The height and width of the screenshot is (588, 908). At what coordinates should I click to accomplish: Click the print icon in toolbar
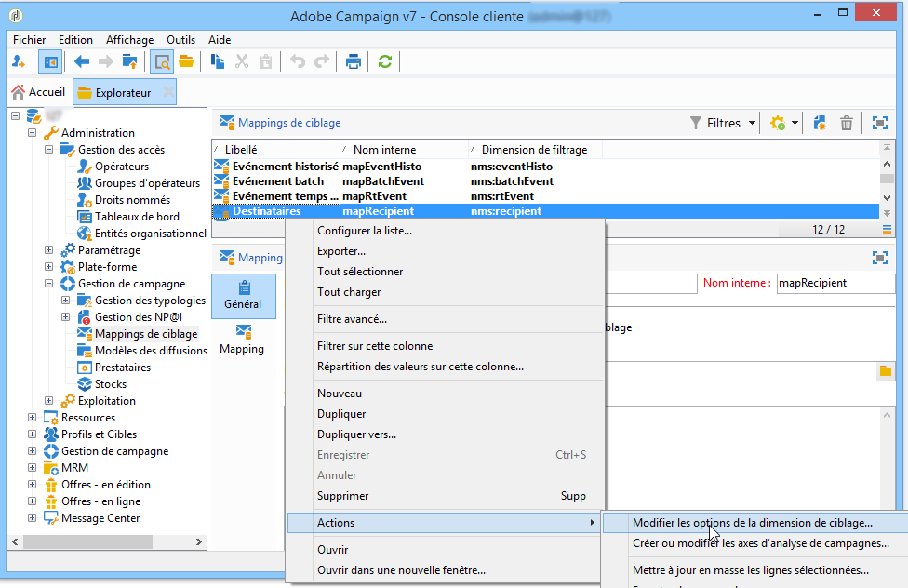tap(354, 61)
